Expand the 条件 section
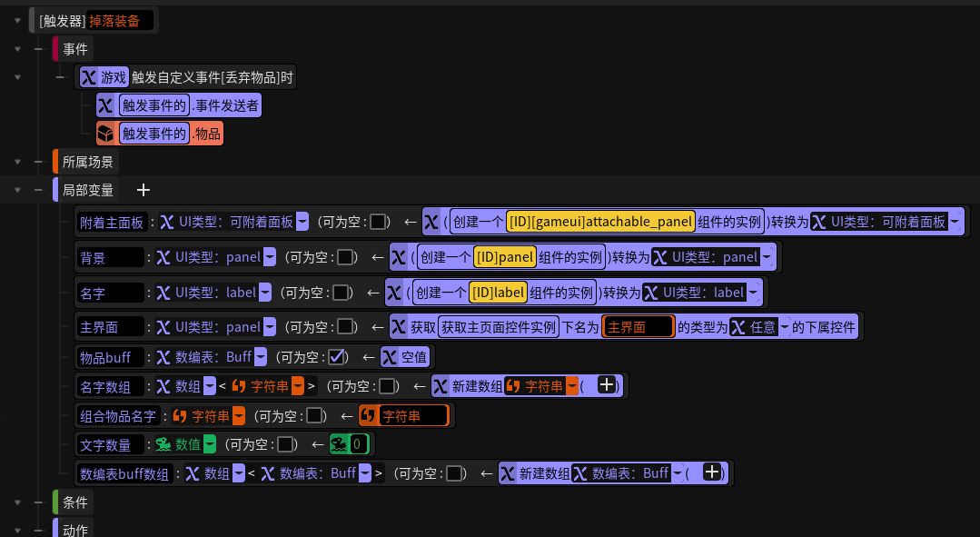This screenshot has height=537, width=980. pos(17,502)
